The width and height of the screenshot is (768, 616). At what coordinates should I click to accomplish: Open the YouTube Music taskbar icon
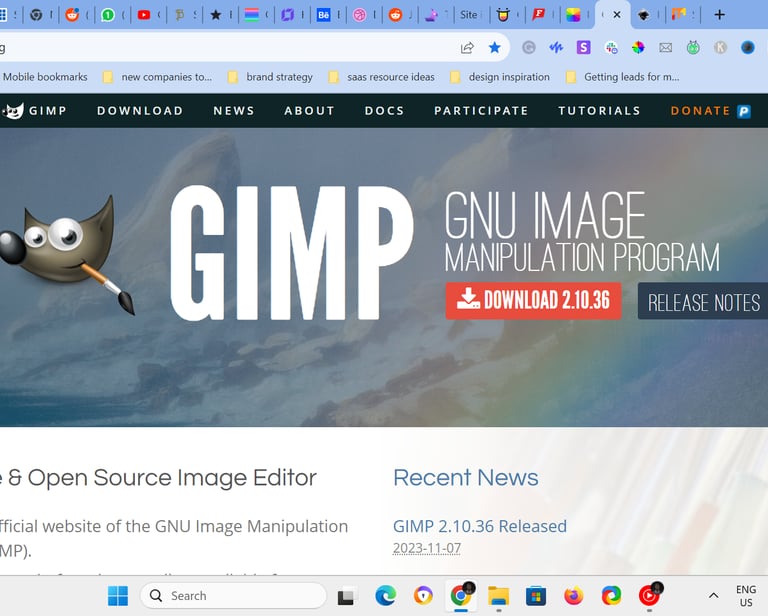point(649,596)
